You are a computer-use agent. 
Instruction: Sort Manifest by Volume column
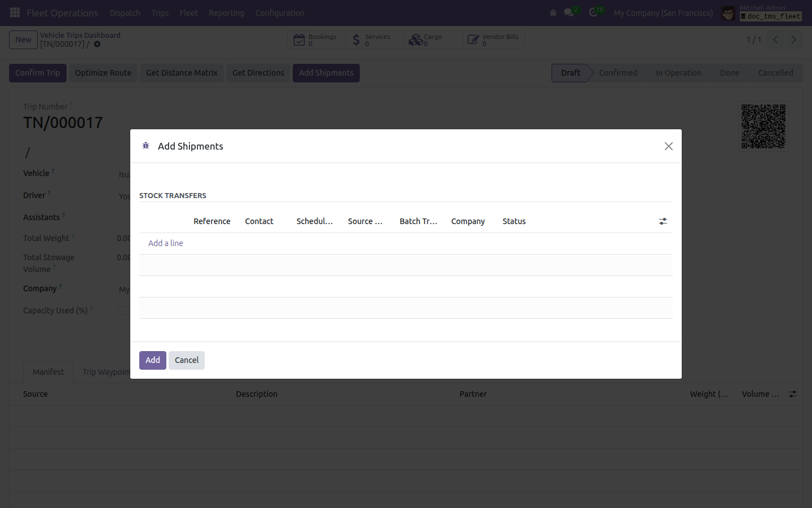click(x=760, y=394)
